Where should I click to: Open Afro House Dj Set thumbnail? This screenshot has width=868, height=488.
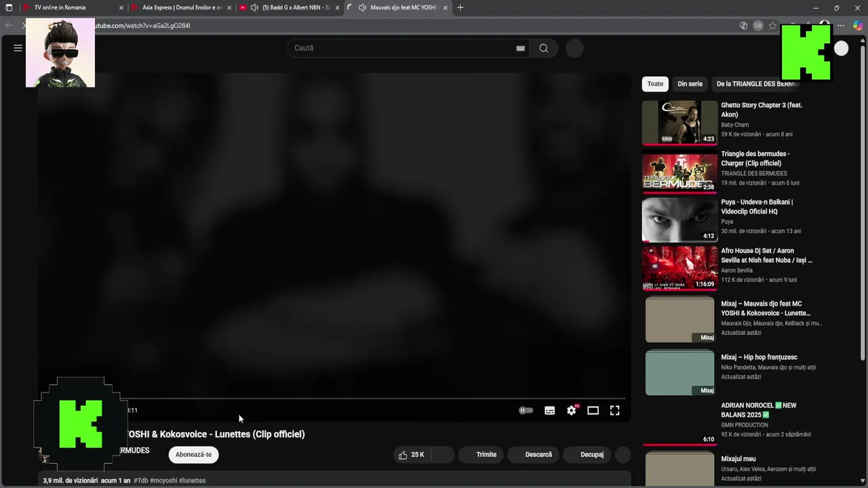679,268
